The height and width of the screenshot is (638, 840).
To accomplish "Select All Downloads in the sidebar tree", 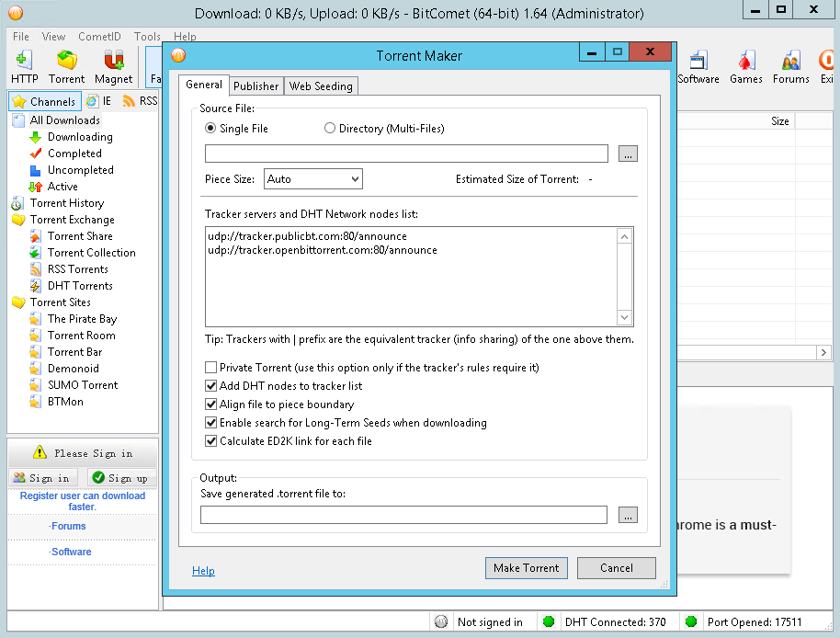I will click(x=65, y=120).
